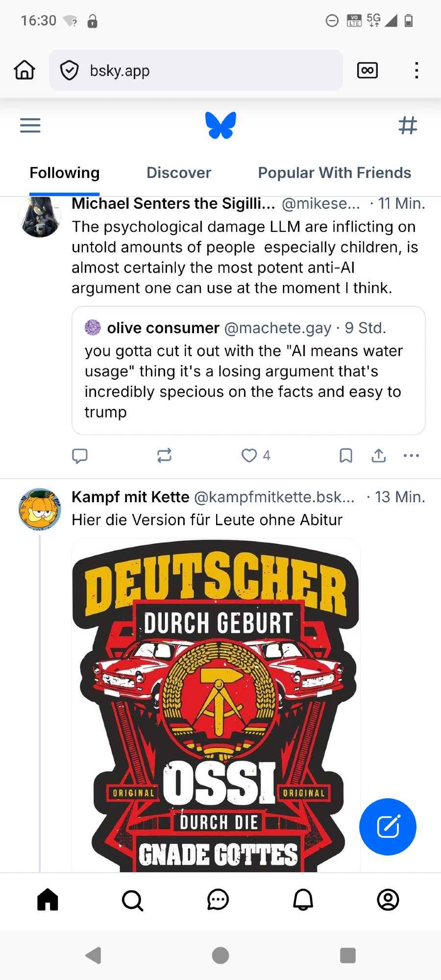Image resolution: width=441 pixels, height=980 pixels.
Task: Open chat messages in bottom navigation
Action: point(218,900)
